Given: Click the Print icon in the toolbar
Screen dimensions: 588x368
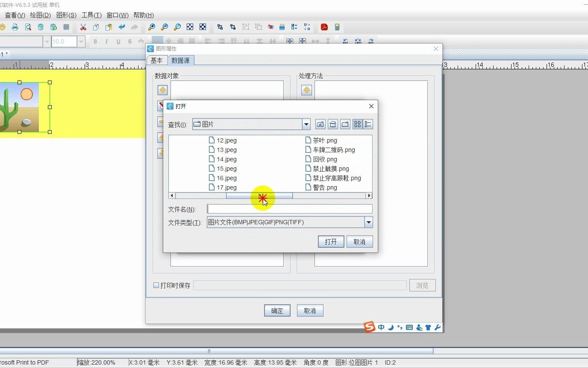Looking at the screenshot, I should (x=15, y=27).
